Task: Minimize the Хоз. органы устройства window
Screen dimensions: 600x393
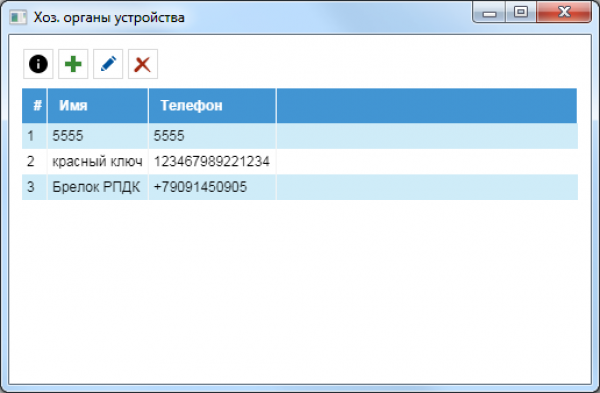Action: click(489, 12)
